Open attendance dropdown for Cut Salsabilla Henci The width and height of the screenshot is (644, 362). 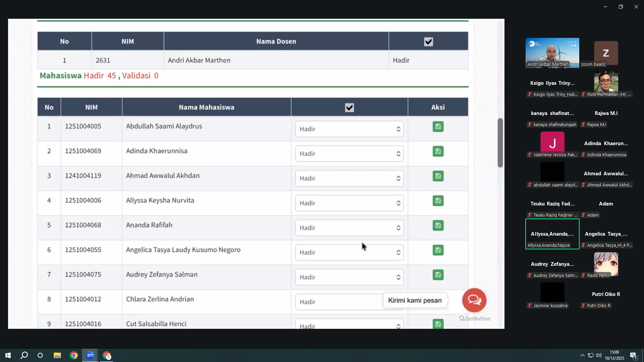[x=349, y=324]
